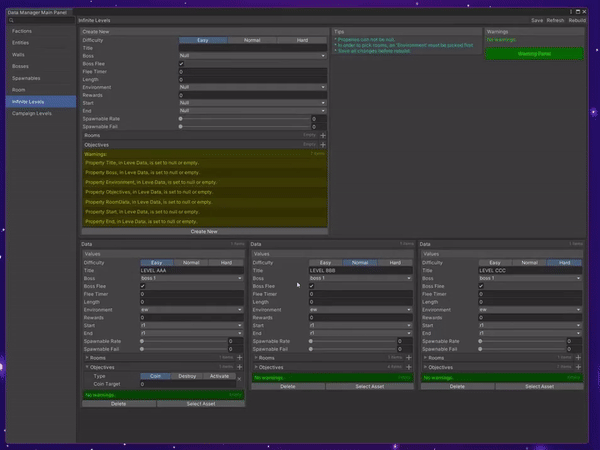
Task: Add an objective to LEVEL CCC
Action: [x=578, y=367]
